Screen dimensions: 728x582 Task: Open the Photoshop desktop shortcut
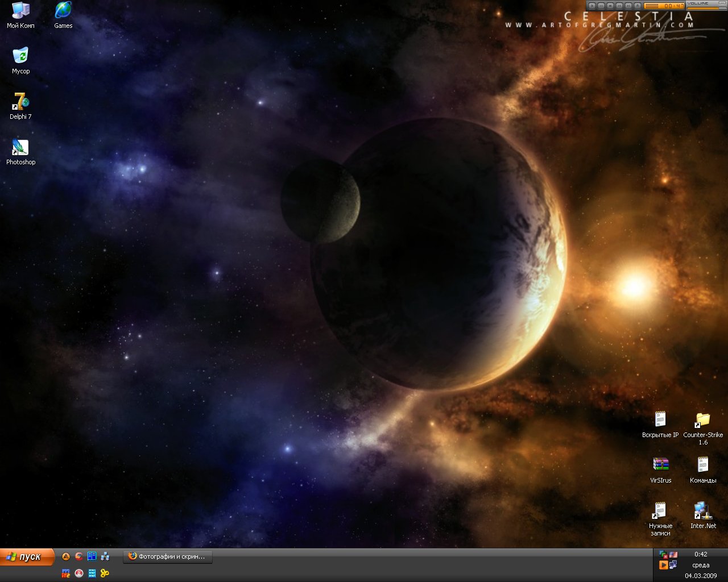[x=20, y=148]
